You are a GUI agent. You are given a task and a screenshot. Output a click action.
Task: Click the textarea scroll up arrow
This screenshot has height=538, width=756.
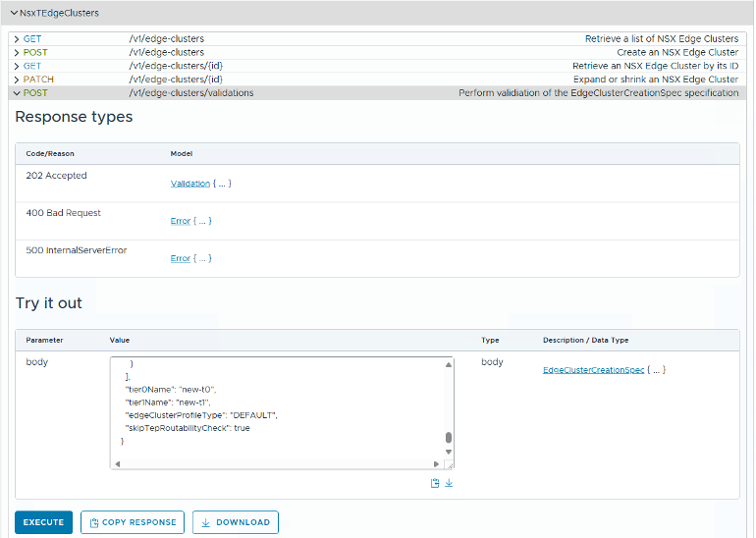(x=449, y=364)
